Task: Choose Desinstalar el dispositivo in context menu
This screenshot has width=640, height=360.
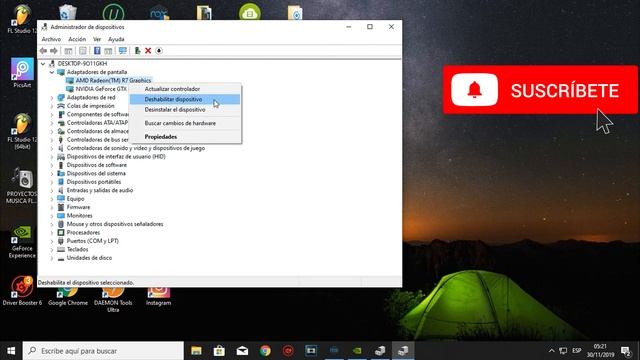Action: click(x=185, y=110)
